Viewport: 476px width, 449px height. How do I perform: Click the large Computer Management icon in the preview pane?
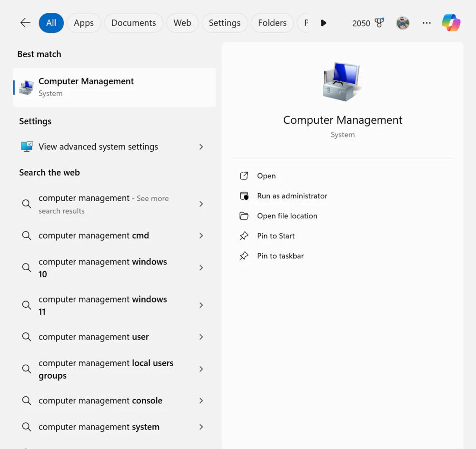click(x=342, y=81)
